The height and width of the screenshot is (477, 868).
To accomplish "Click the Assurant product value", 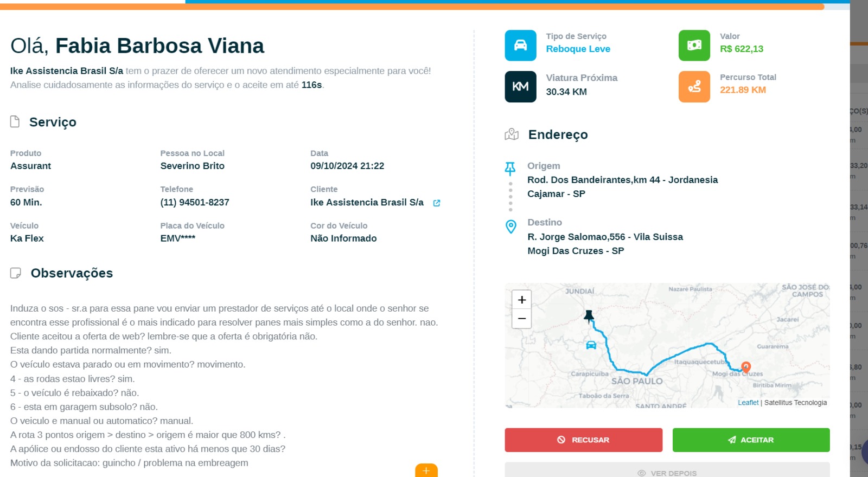I will [x=30, y=166].
